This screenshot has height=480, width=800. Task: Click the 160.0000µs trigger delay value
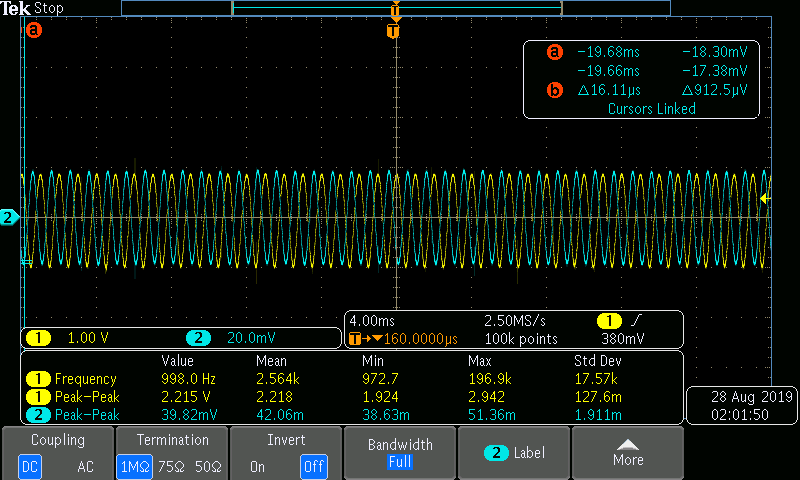(420, 339)
